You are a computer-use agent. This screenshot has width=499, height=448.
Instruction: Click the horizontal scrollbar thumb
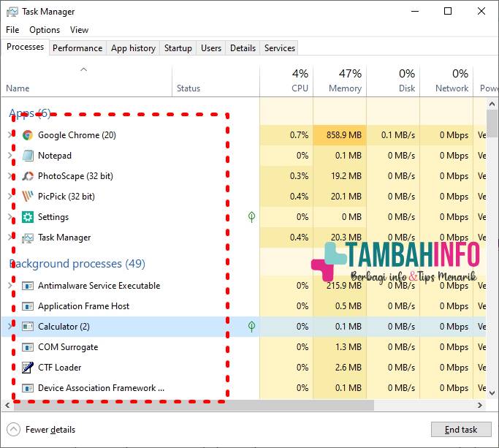click(x=194, y=406)
